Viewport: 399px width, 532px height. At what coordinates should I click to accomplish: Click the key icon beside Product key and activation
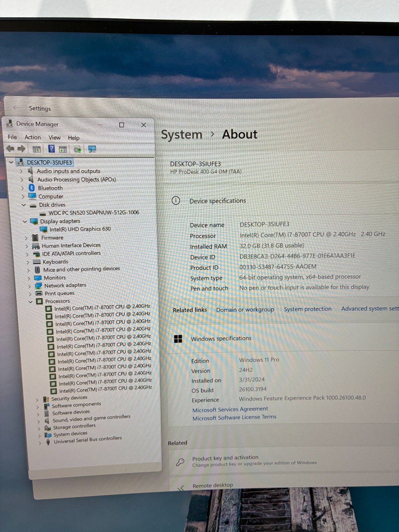tap(180, 462)
